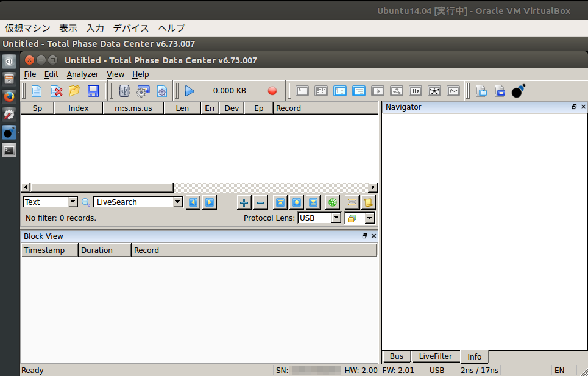Screen dimensions: 588x376
Task: Toggle the green radial filter target icon
Action: click(x=332, y=202)
